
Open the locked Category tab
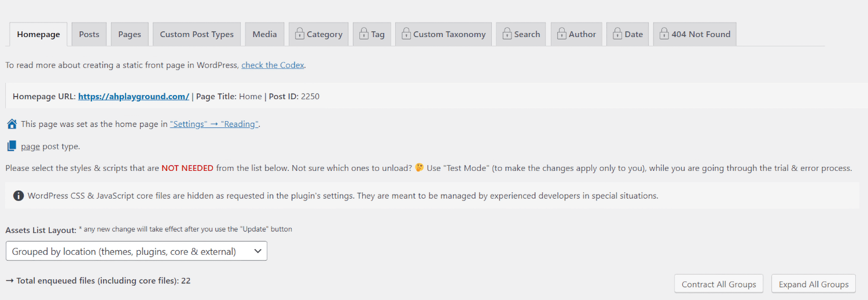[318, 34]
